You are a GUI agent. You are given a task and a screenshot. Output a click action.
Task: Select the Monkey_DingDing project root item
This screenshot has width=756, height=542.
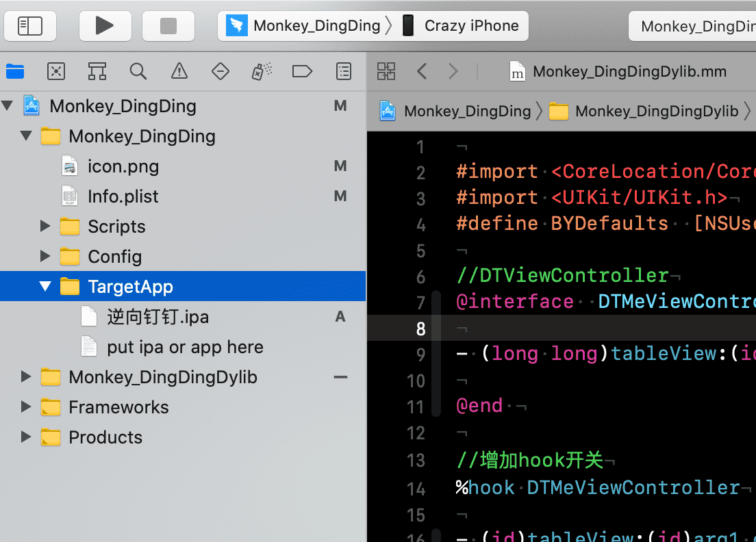(183, 105)
